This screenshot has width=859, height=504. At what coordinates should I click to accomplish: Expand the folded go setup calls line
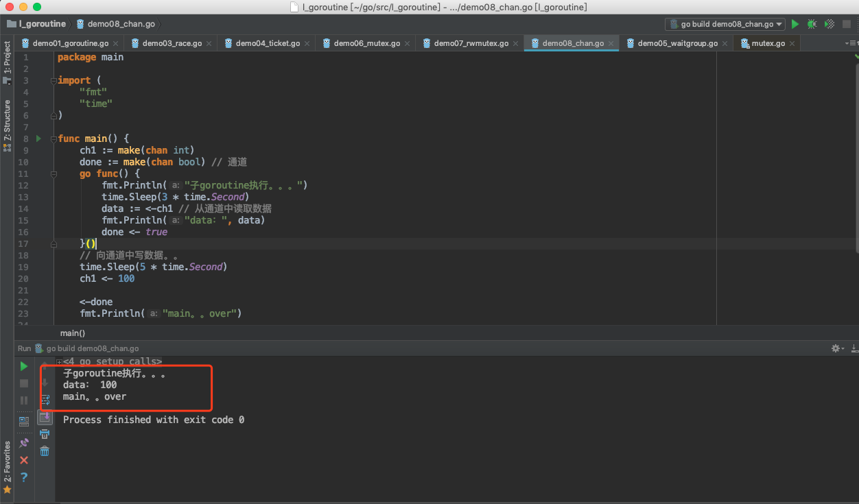point(60,361)
